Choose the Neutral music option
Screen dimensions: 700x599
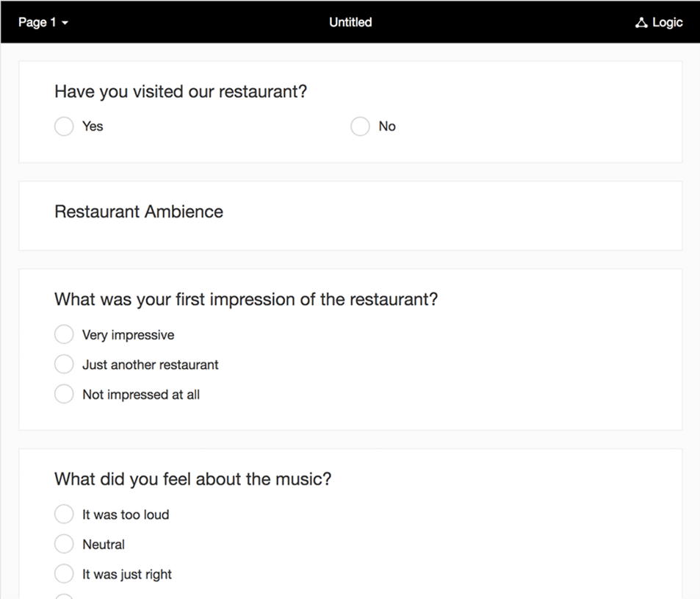click(64, 544)
